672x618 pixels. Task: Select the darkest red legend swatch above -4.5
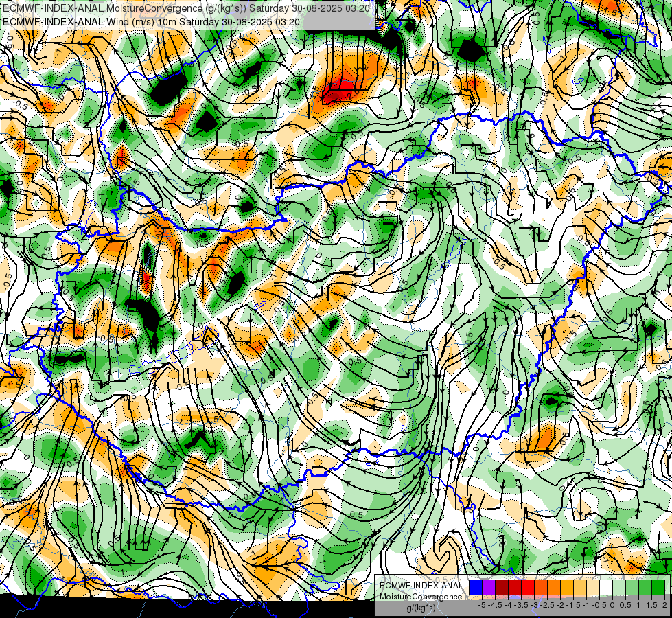[502, 588]
